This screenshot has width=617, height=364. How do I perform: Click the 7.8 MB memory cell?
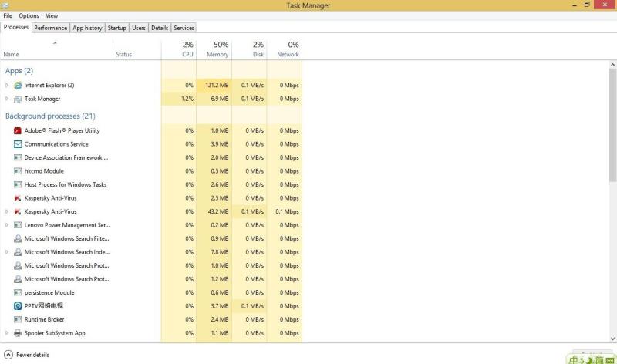[214, 252]
